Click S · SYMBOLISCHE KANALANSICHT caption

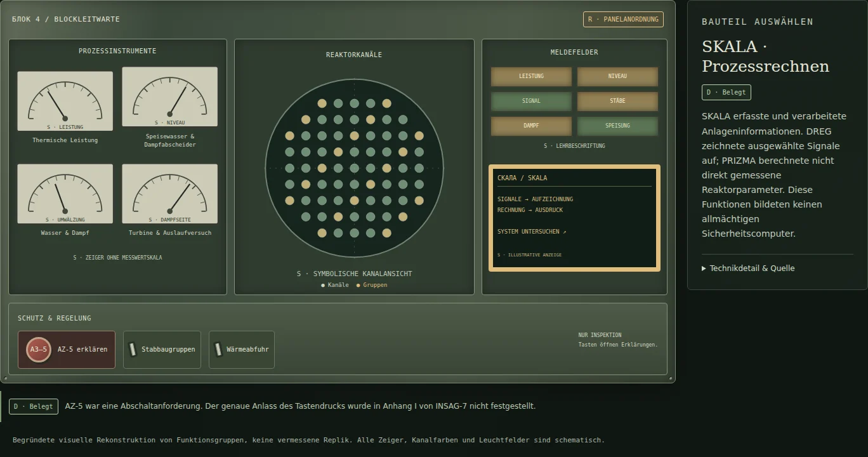pyautogui.click(x=354, y=274)
